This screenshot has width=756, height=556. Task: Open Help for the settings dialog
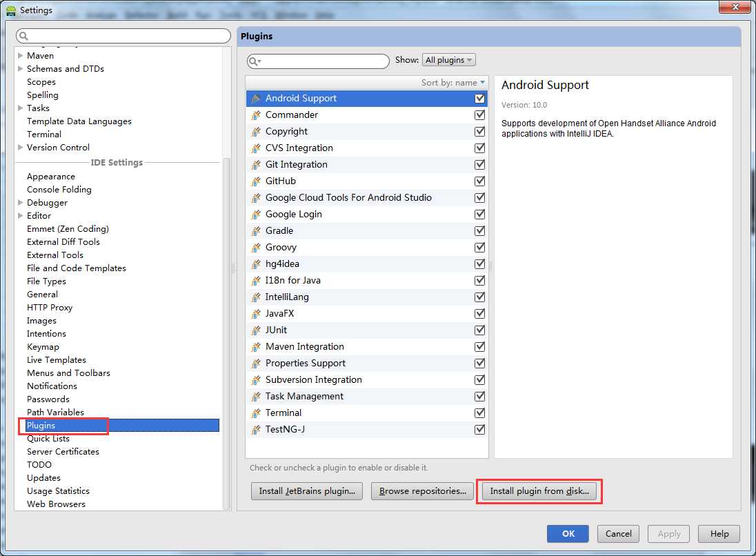(719, 534)
